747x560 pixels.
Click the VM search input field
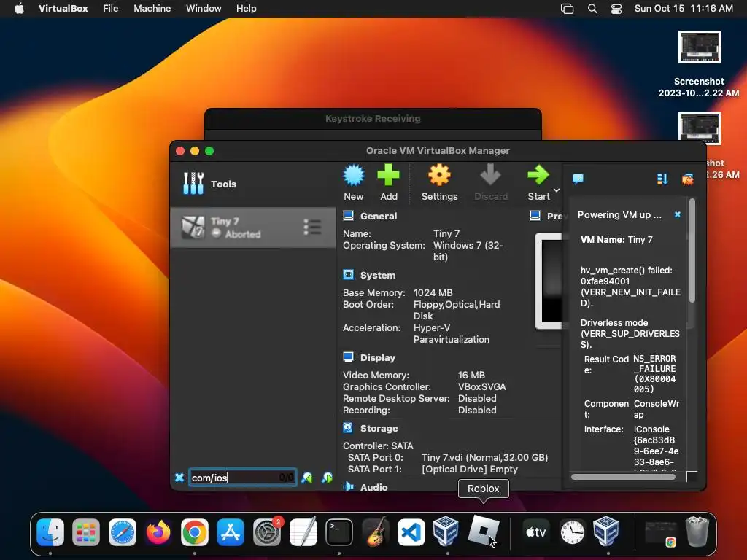coord(242,478)
